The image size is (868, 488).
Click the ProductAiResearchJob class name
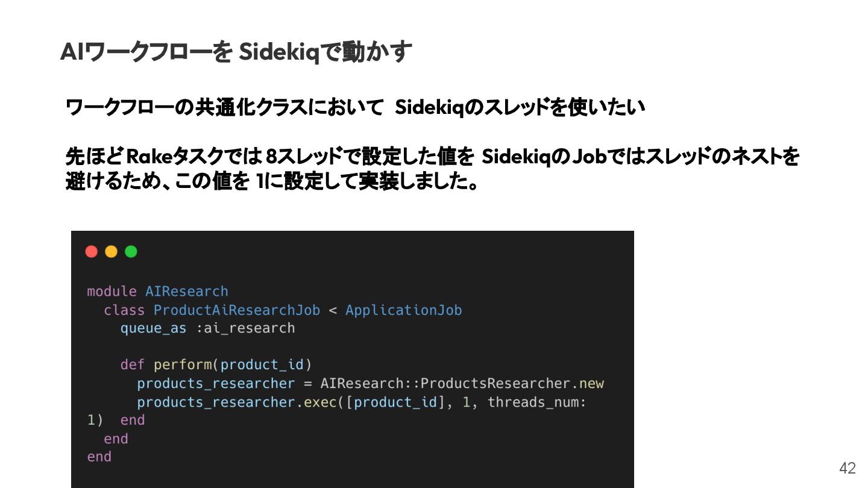click(237, 310)
